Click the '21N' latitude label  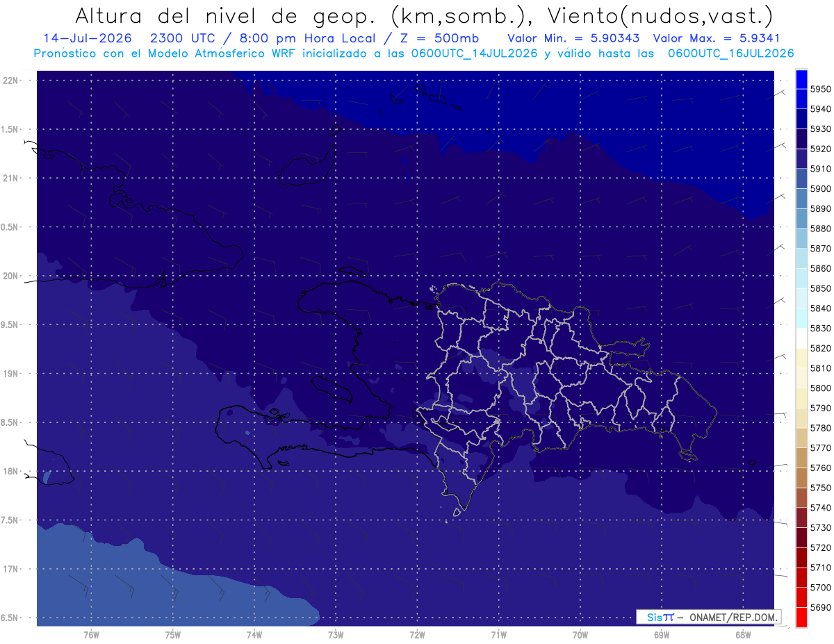(12, 178)
